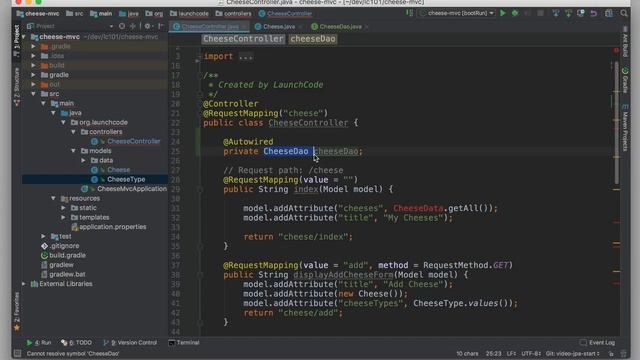
Task: Click the lock read-only icon in status bar
Action: click(x=611, y=354)
